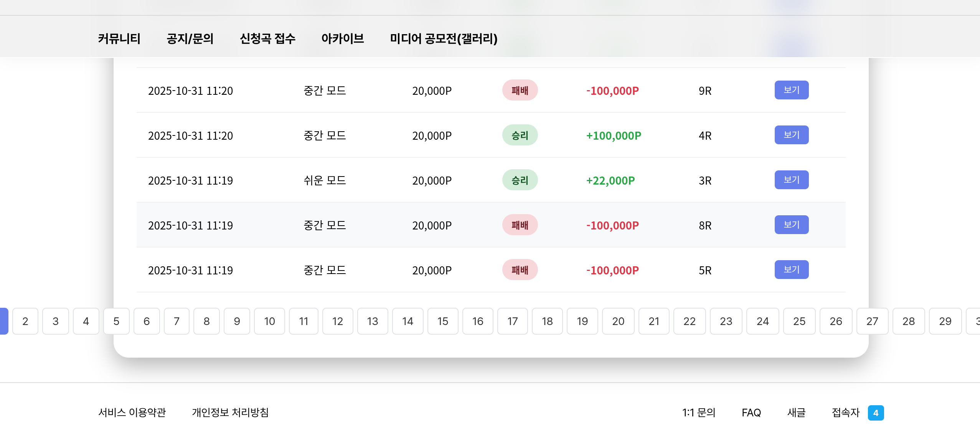The height and width of the screenshot is (439, 980).
Task: View details of the 5R game row
Action: pos(791,270)
